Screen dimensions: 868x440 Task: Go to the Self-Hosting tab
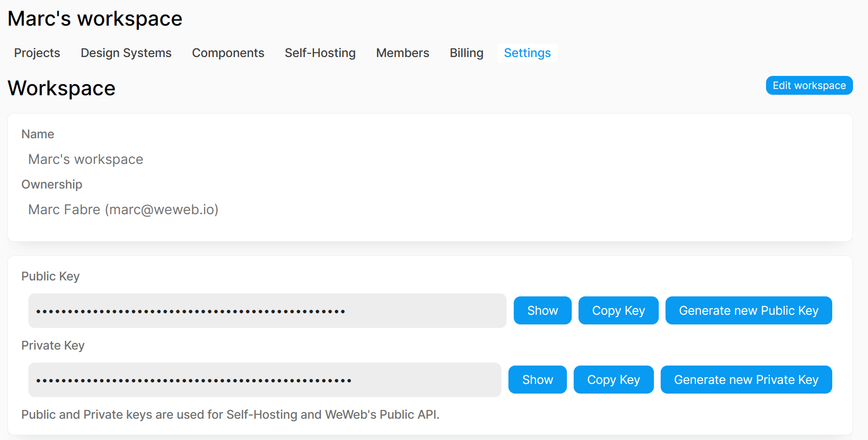tap(320, 53)
